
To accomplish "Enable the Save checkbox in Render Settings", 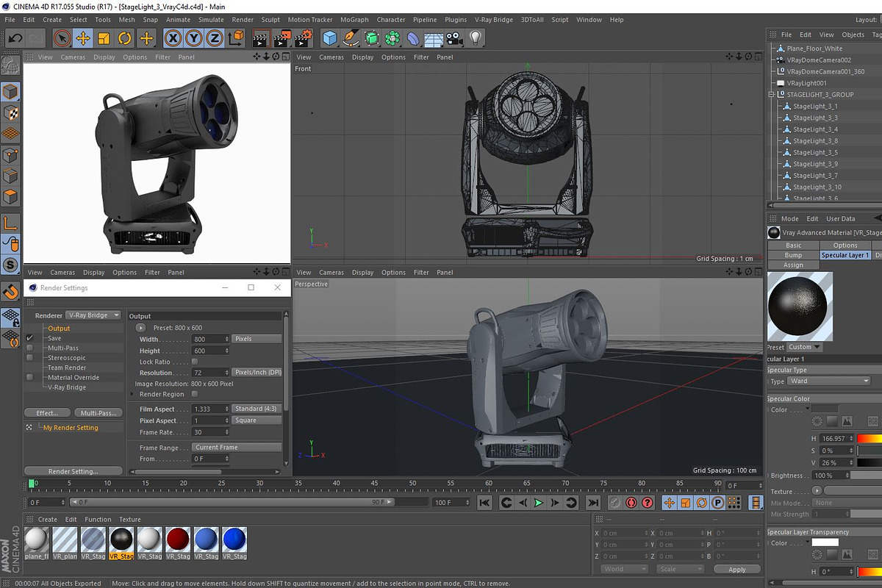I will [30, 338].
